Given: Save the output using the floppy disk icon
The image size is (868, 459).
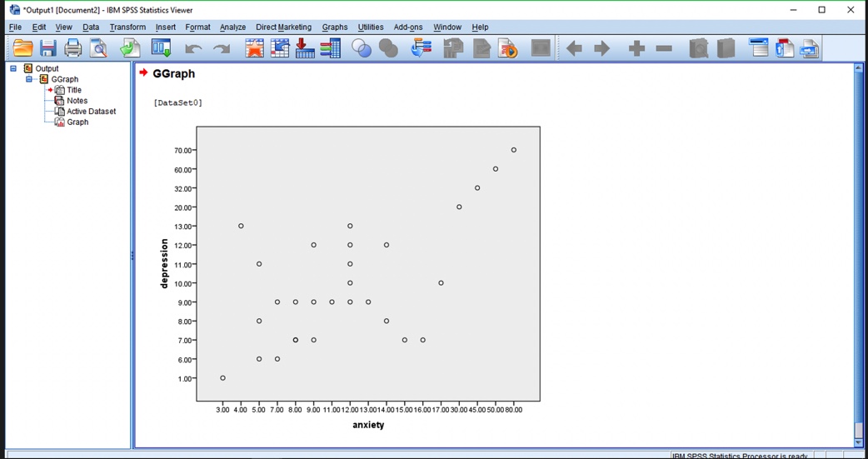Looking at the screenshot, I should click(x=48, y=48).
